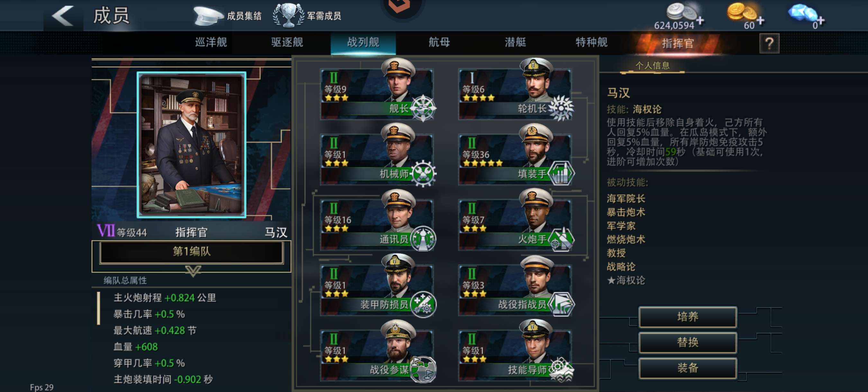Switch to the 航母 tab
The width and height of the screenshot is (868, 392).
click(439, 42)
